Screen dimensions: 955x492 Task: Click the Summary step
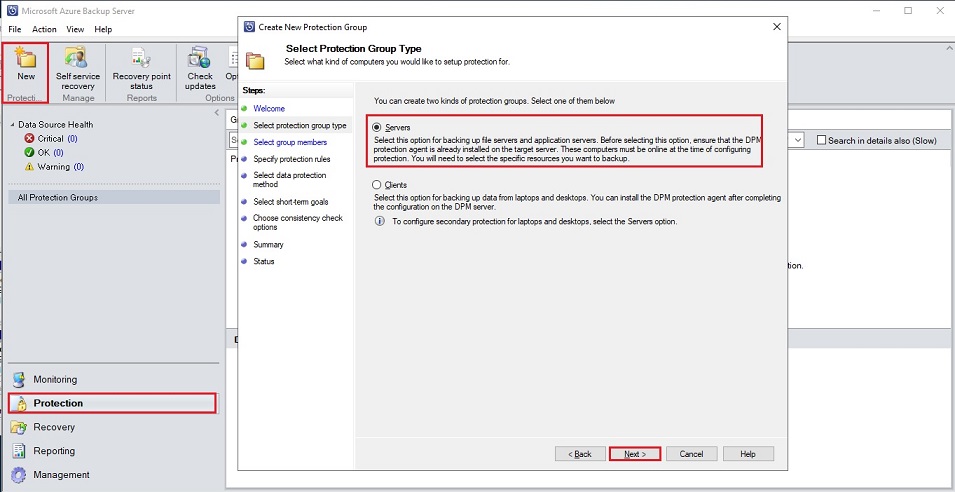click(x=268, y=244)
